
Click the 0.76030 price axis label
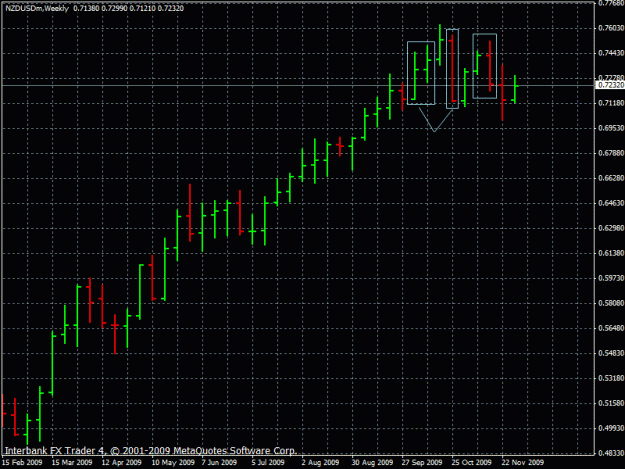click(611, 28)
